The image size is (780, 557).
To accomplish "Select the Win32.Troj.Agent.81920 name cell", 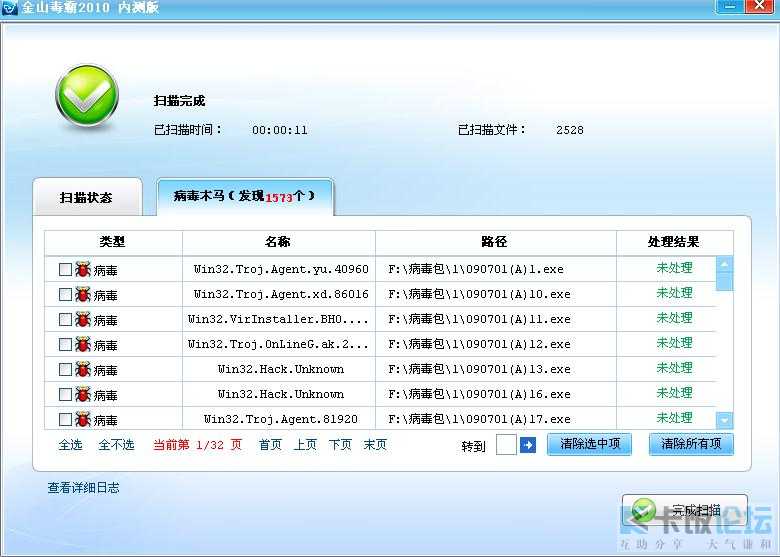I will [x=281, y=419].
